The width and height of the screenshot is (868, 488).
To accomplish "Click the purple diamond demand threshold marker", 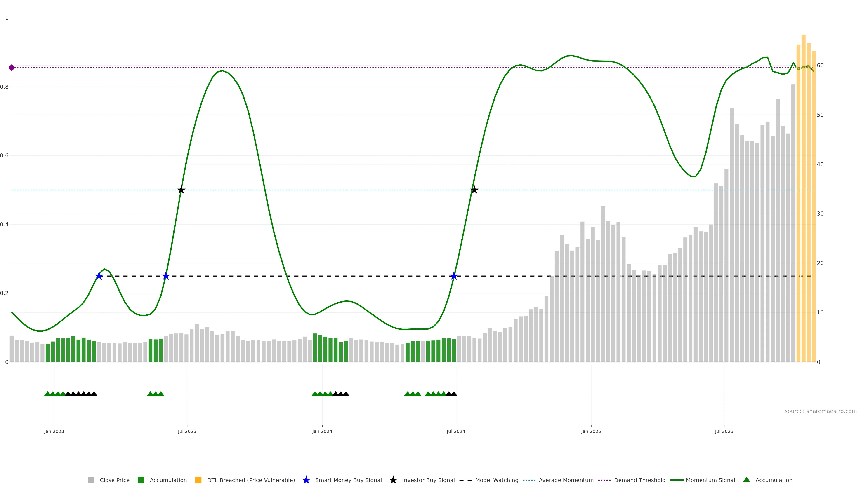I will click(12, 68).
